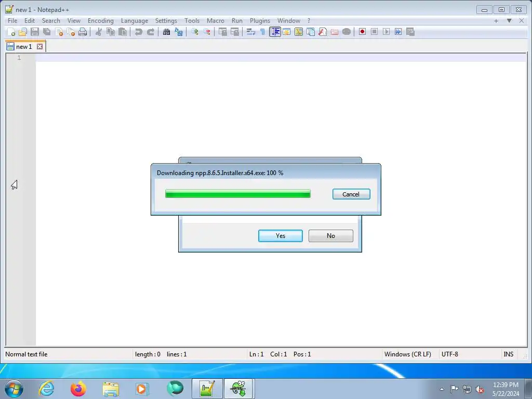Toggle the INS insert mode indicator
Image resolution: width=532 pixels, height=399 pixels.
coord(508,354)
